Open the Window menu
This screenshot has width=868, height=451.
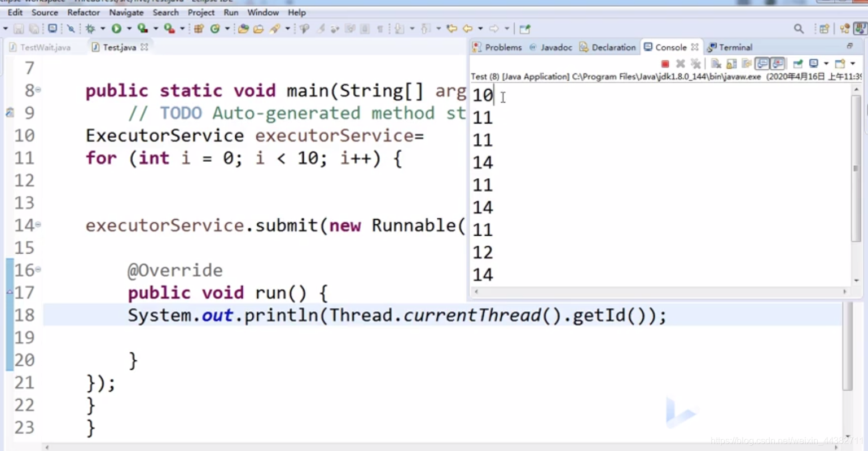click(263, 12)
